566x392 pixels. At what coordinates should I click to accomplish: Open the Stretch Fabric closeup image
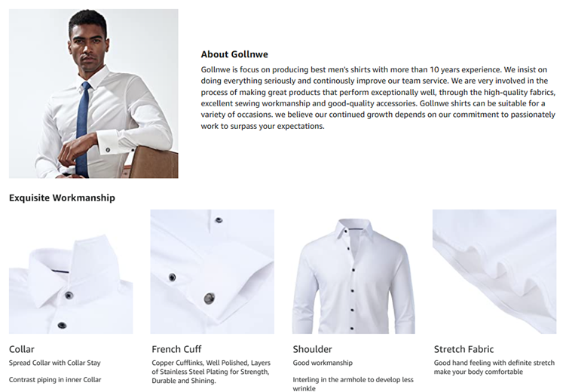(494, 271)
